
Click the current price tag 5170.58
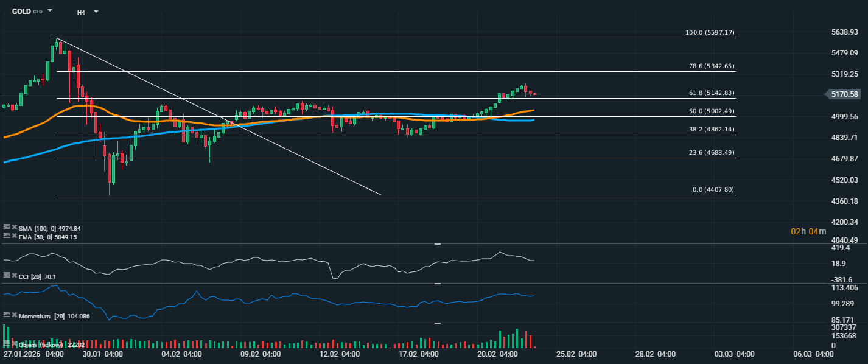tap(845, 94)
